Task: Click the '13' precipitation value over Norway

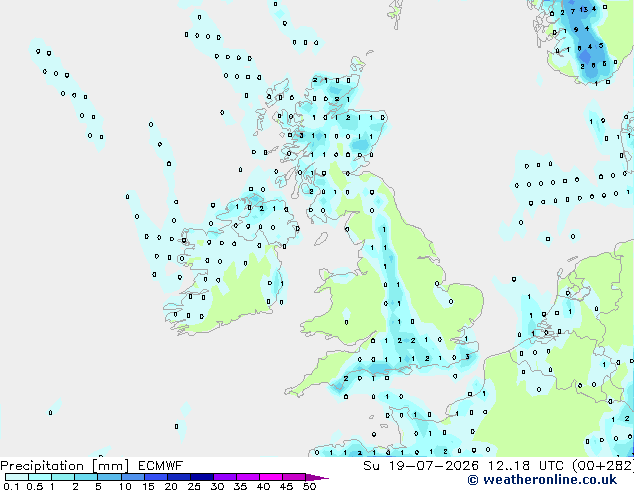Action: pos(583,9)
